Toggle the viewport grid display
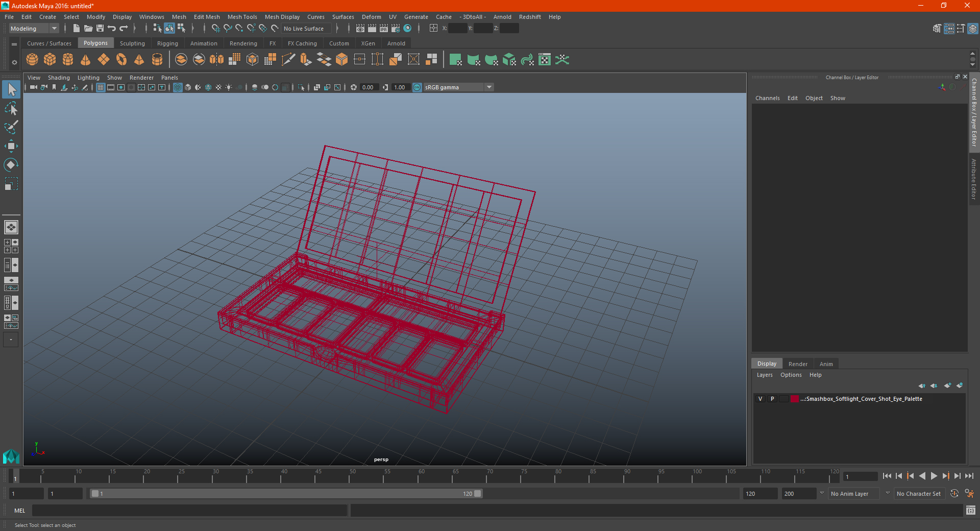The height and width of the screenshot is (531, 980). (101, 87)
